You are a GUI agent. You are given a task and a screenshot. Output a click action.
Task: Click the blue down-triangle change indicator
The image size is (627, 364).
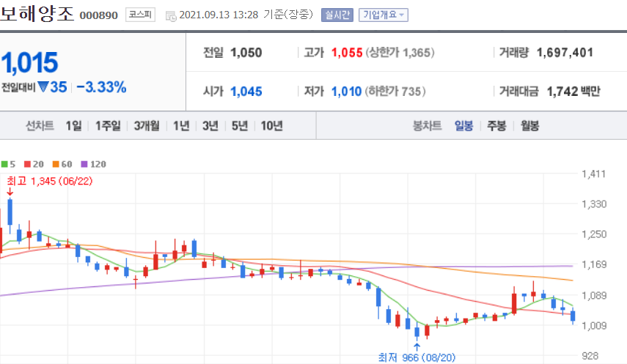pyautogui.click(x=43, y=86)
